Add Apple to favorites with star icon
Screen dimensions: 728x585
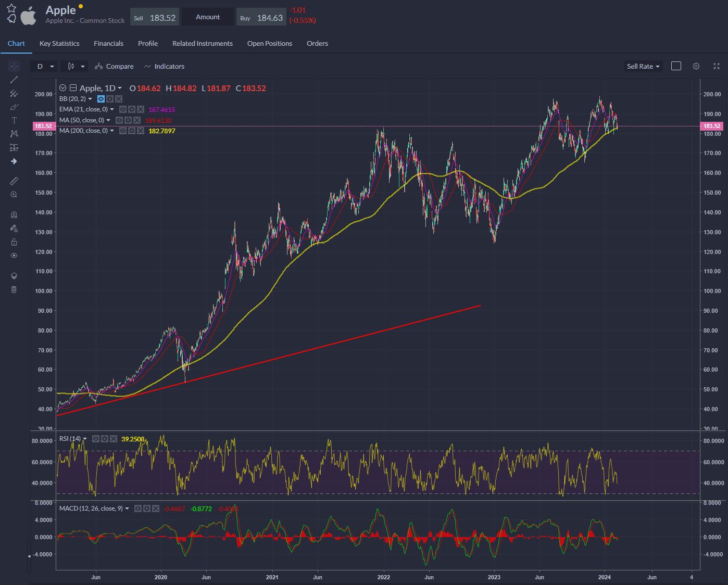(x=11, y=8)
